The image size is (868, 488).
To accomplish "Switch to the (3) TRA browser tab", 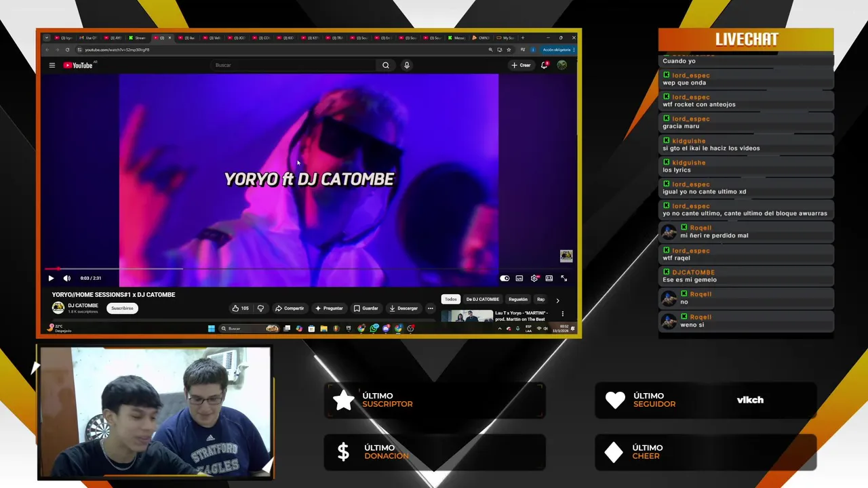I will click(x=336, y=38).
